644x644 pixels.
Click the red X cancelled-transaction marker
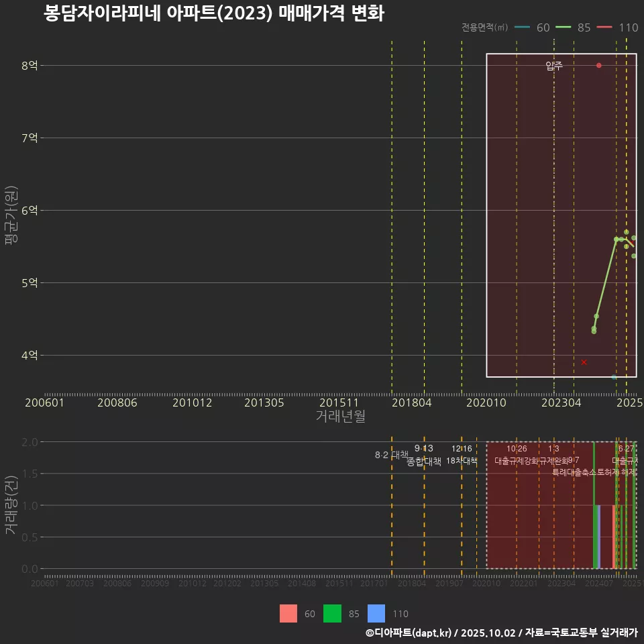[x=584, y=362]
